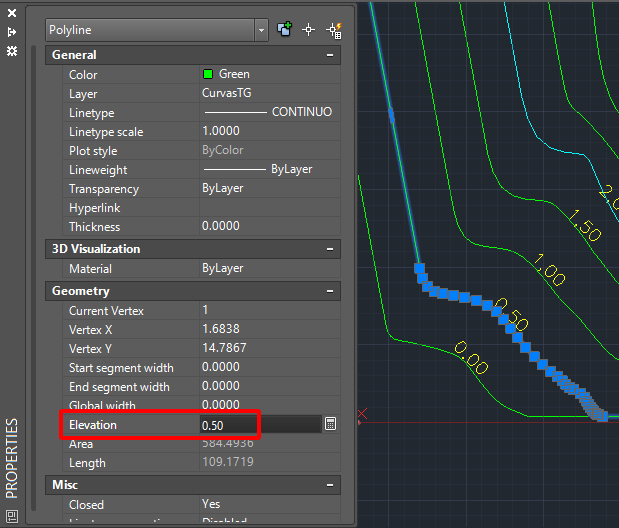Open QuickCalc calculator icon beside Elevation
Screen dimensions: 619x528
pos(330,424)
